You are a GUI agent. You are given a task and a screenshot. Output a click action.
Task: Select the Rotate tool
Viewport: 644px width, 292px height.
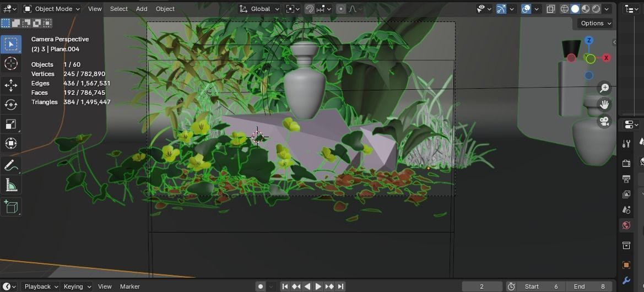pos(10,105)
